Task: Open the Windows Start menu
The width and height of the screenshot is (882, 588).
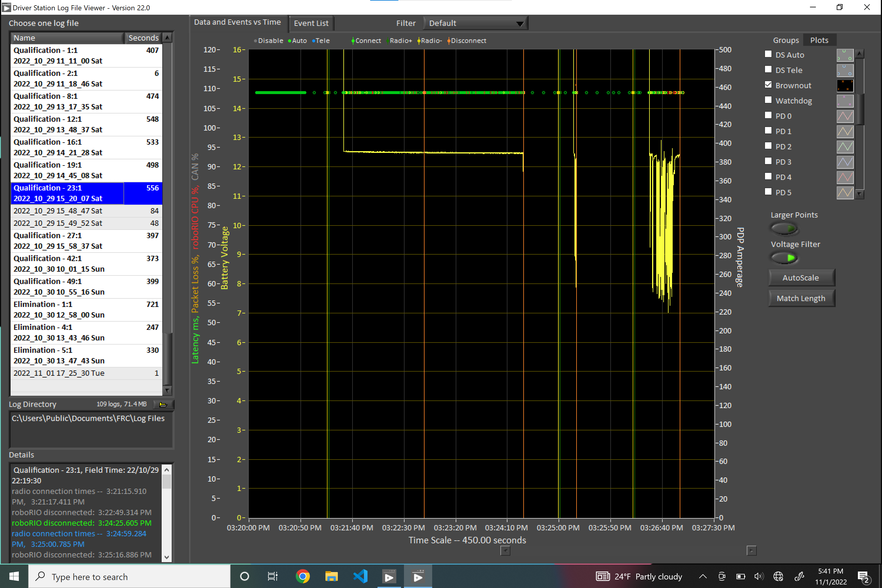Action: (14, 576)
